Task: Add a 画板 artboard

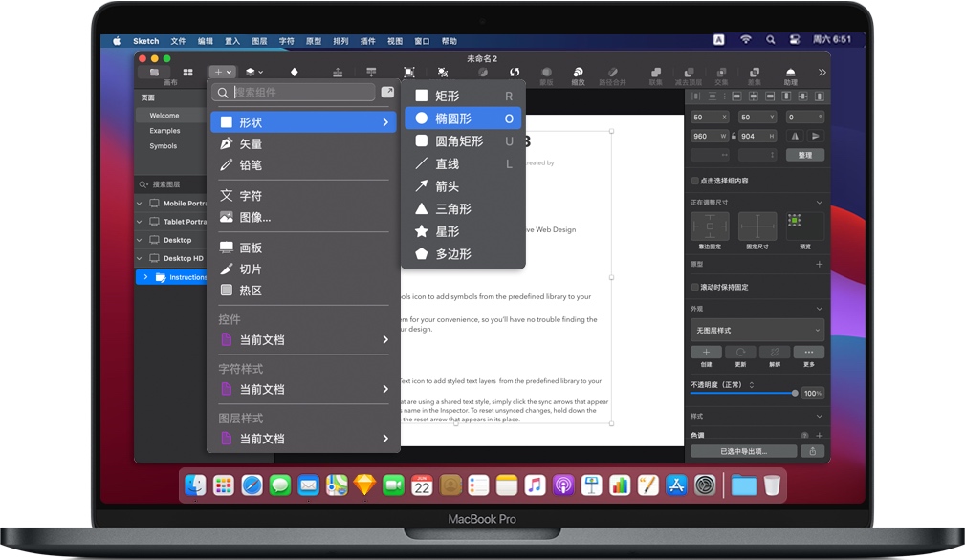Action: pos(304,248)
